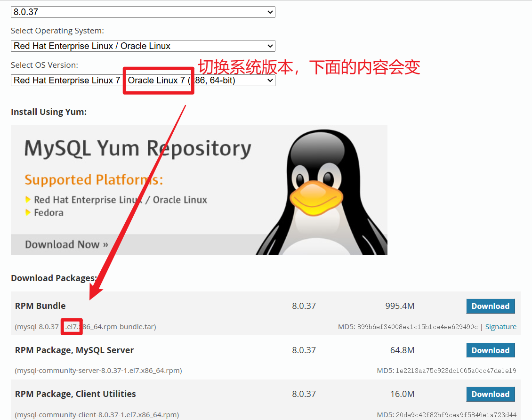The width and height of the screenshot is (532, 420).
Task: Download RPM Package, MySQL Server
Action: point(491,350)
